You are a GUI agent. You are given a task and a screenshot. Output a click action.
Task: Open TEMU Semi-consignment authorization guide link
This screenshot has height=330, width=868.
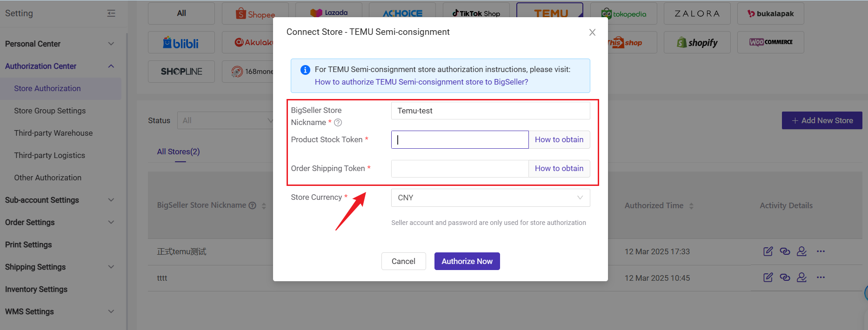coord(421,82)
